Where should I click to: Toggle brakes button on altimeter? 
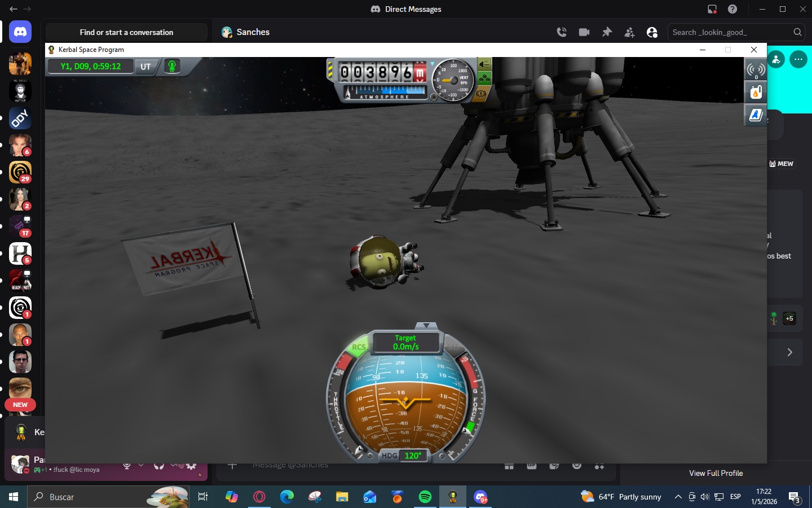[x=482, y=93]
